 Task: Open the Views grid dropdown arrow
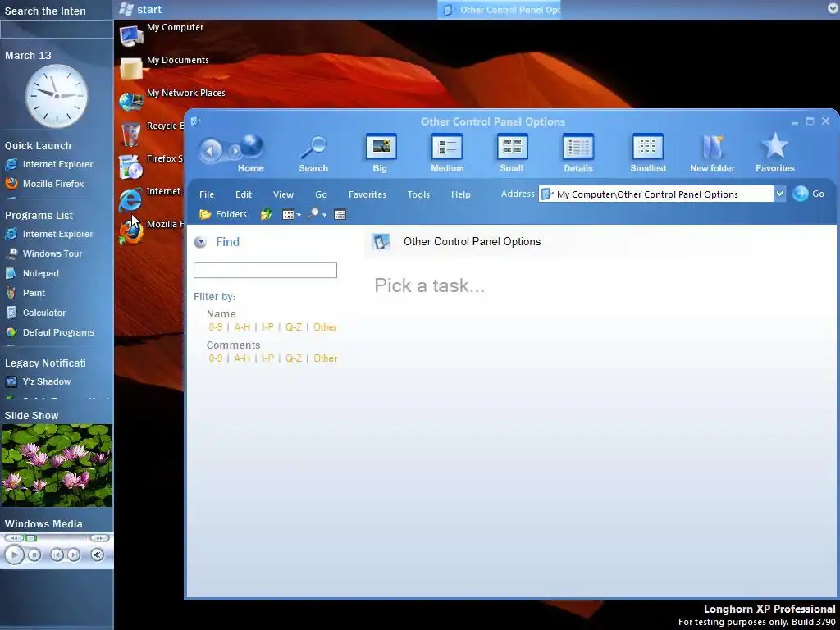click(x=299, y=216)
